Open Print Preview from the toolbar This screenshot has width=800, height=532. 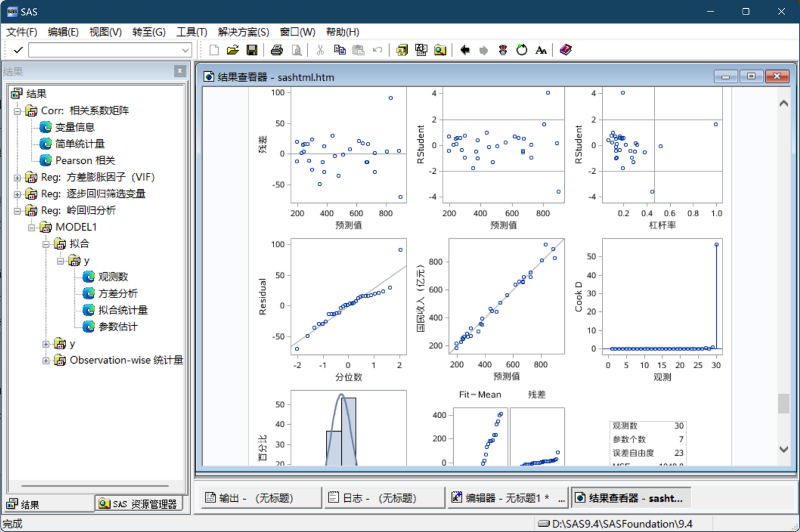point(296,50)
